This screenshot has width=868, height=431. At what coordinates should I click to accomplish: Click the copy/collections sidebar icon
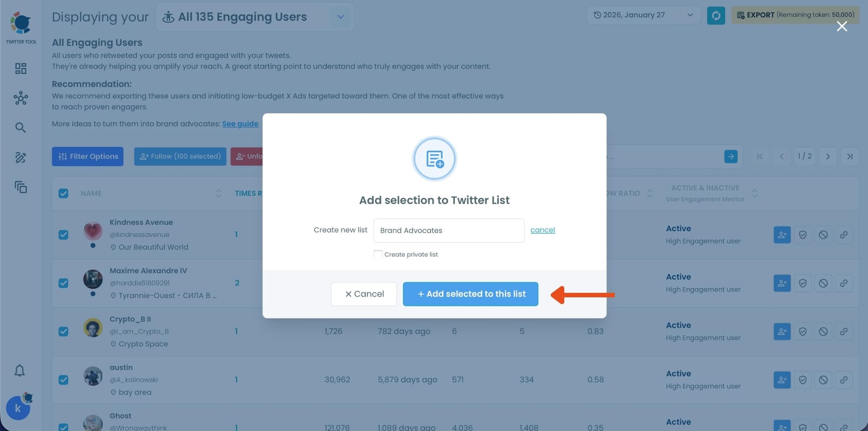20,187
